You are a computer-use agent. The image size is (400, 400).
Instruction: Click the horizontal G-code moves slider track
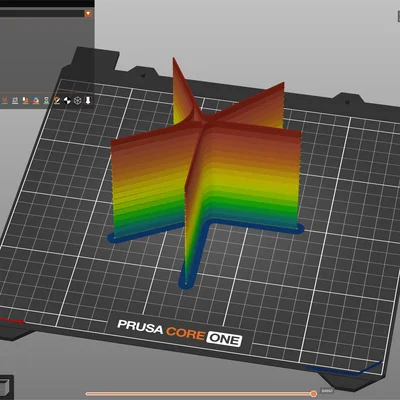coord(199,394)
